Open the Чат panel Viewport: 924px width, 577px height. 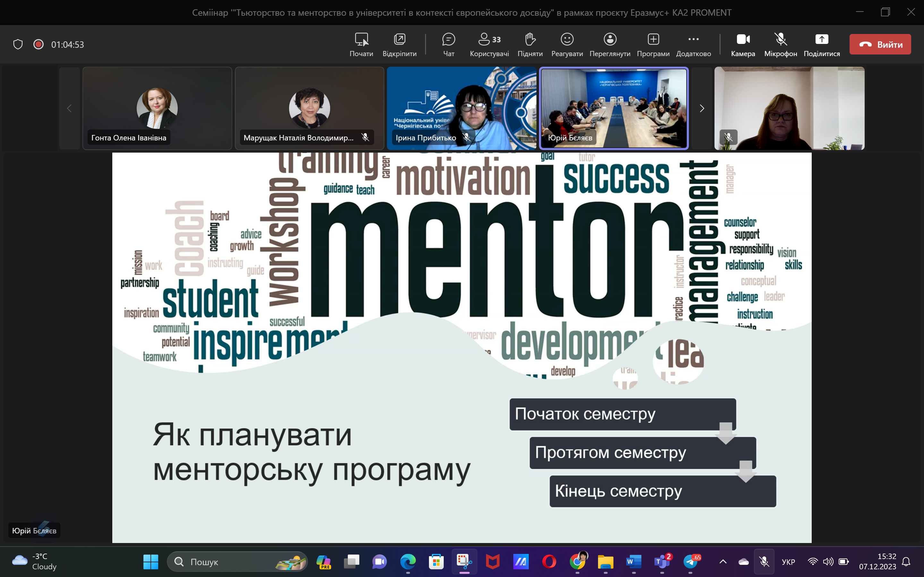click(x=449, y=44)
